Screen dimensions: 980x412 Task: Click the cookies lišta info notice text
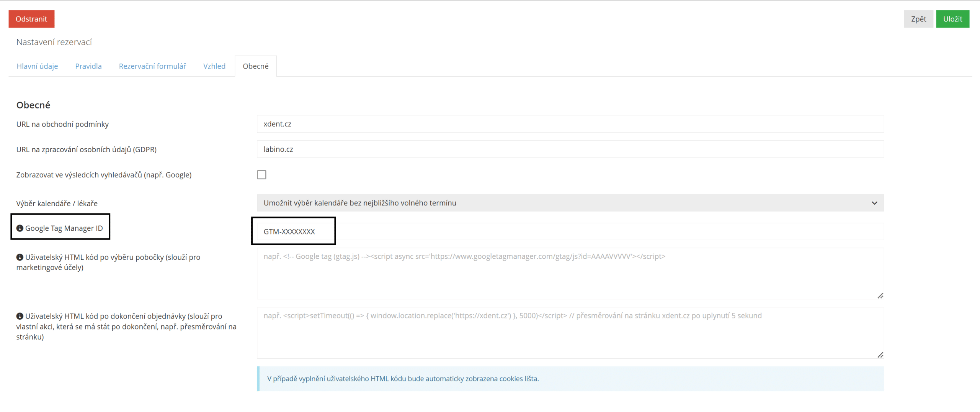point(403,379)
